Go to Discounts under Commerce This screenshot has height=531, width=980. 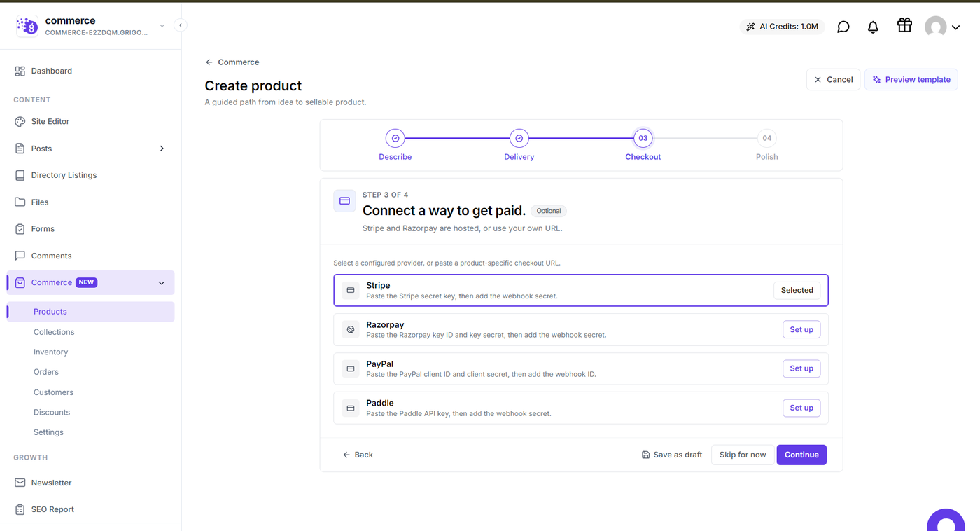(52, 412)
